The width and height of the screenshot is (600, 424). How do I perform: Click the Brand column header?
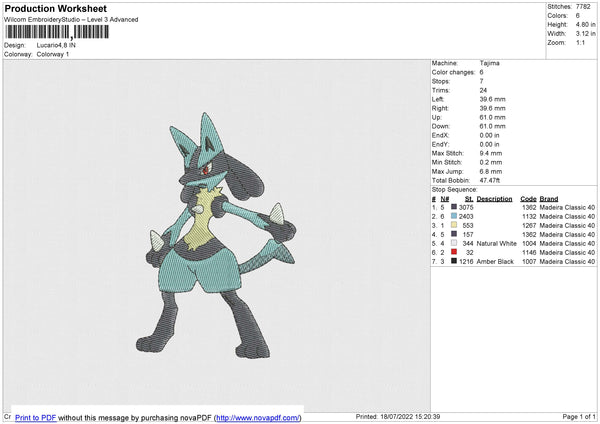pyautogui.click(x=549, y=199)
